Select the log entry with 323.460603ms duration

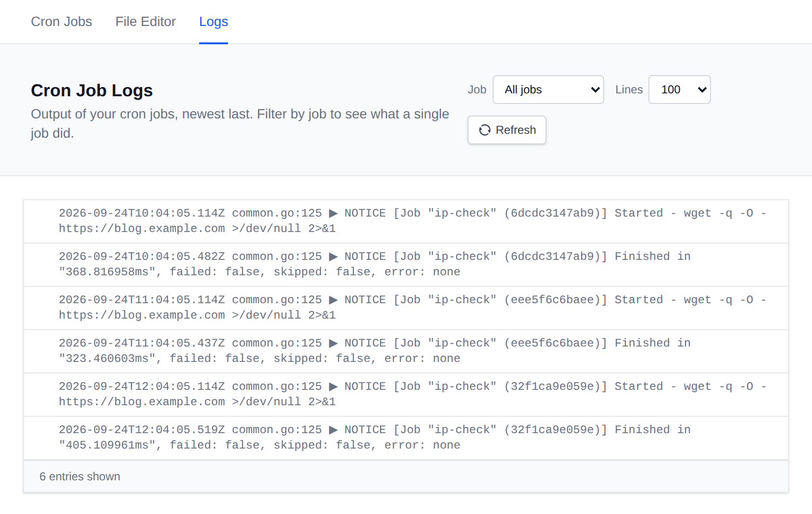pos(406,351)
